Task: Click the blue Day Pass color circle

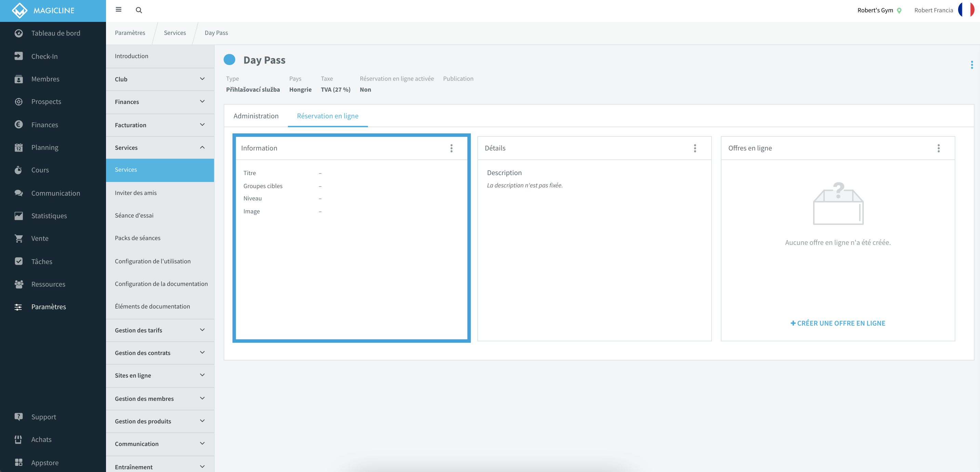Action: coord(229,60)
